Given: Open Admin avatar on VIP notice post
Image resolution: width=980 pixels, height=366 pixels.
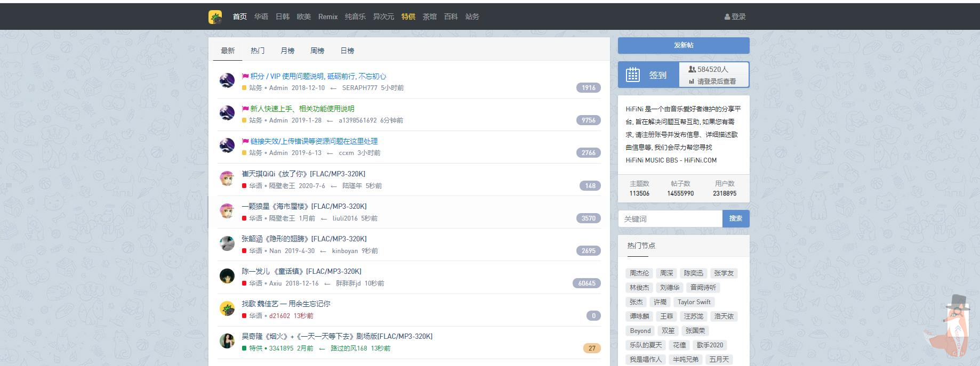Looking at the screenshot, I should (227, 81).
